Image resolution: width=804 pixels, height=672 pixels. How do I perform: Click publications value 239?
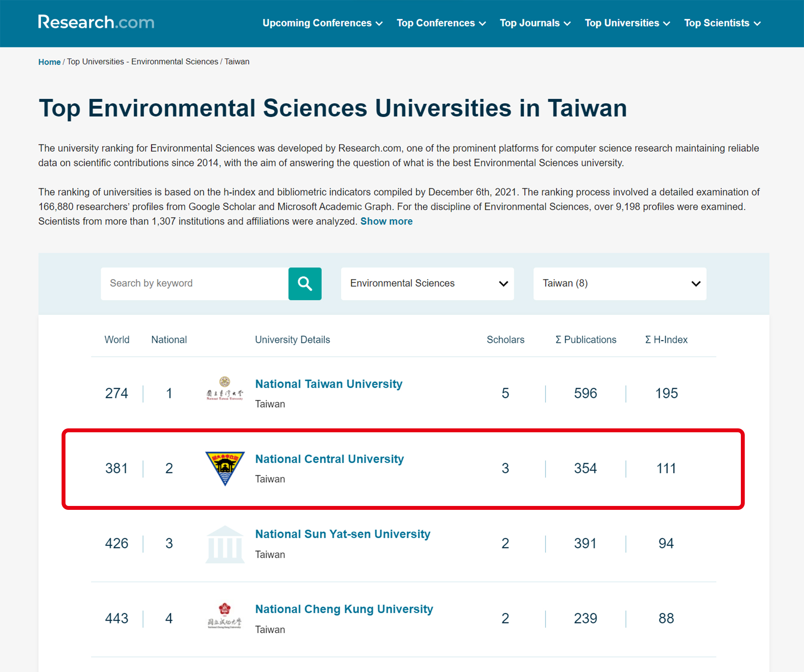[585, 618]
